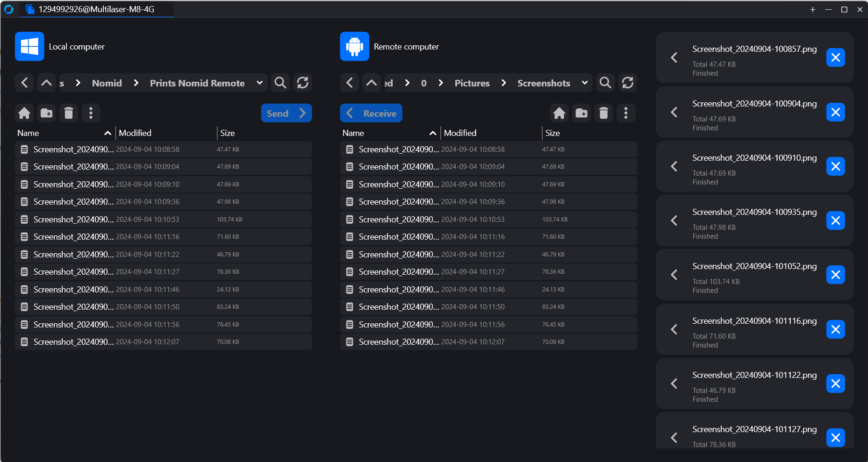Image resolution: width=868 pixels, height=462 pixels.
Task: Delete selected file in local panel
Action: (x=69, y=113)
